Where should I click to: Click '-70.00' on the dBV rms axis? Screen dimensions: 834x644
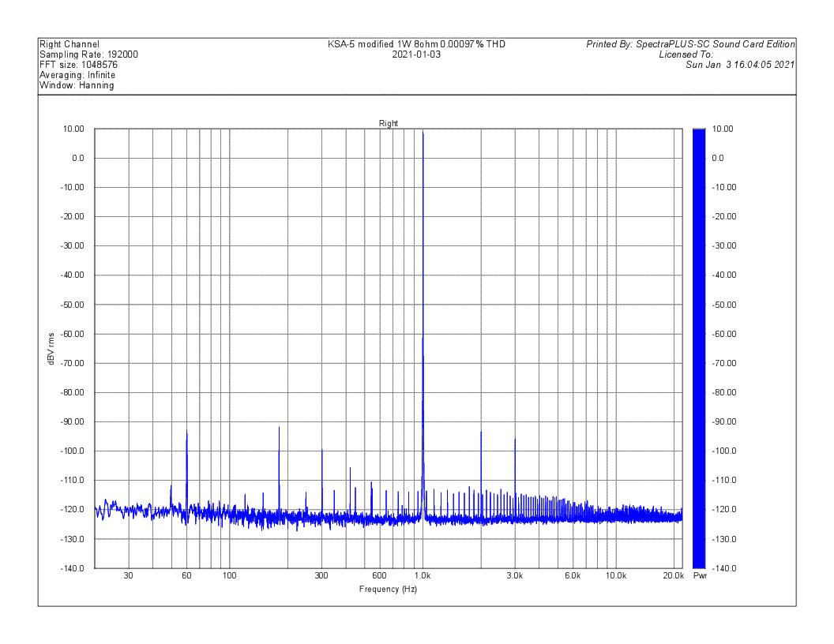pyautogui.click(x=73, y=363)
